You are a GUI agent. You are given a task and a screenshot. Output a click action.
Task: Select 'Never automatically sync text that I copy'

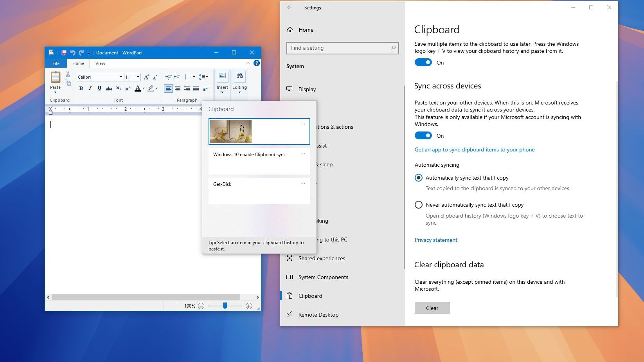pyautogui.click(x=419, y=205)
